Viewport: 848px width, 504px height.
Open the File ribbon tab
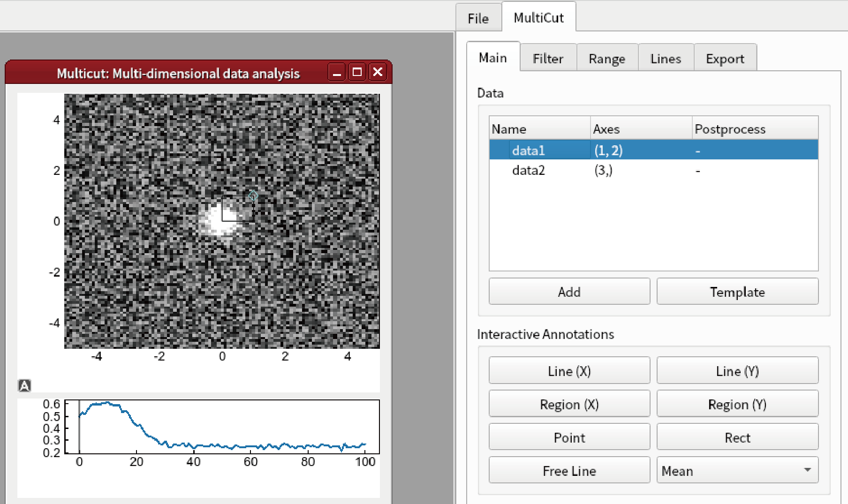point(478,18)
